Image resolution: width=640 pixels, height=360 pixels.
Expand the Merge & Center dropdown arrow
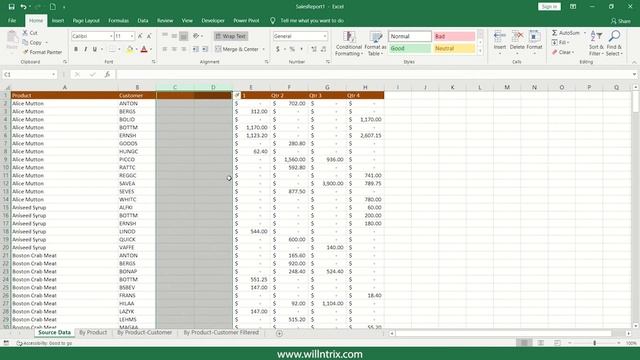pyautogui.click(x=264, y=49)
